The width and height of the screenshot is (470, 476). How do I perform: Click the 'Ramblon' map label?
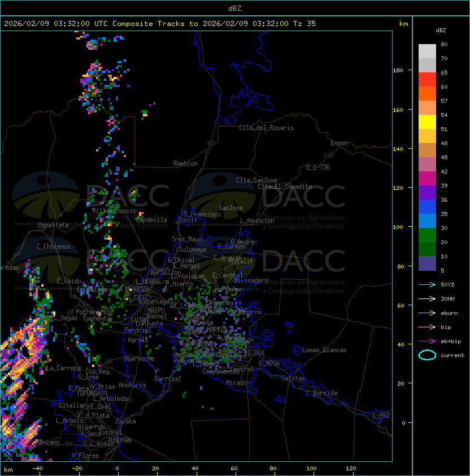pos(185,163)
